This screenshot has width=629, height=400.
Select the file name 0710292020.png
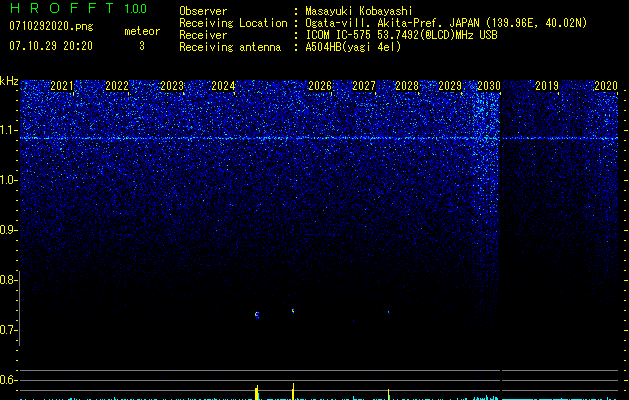click(x=51, y=26)
